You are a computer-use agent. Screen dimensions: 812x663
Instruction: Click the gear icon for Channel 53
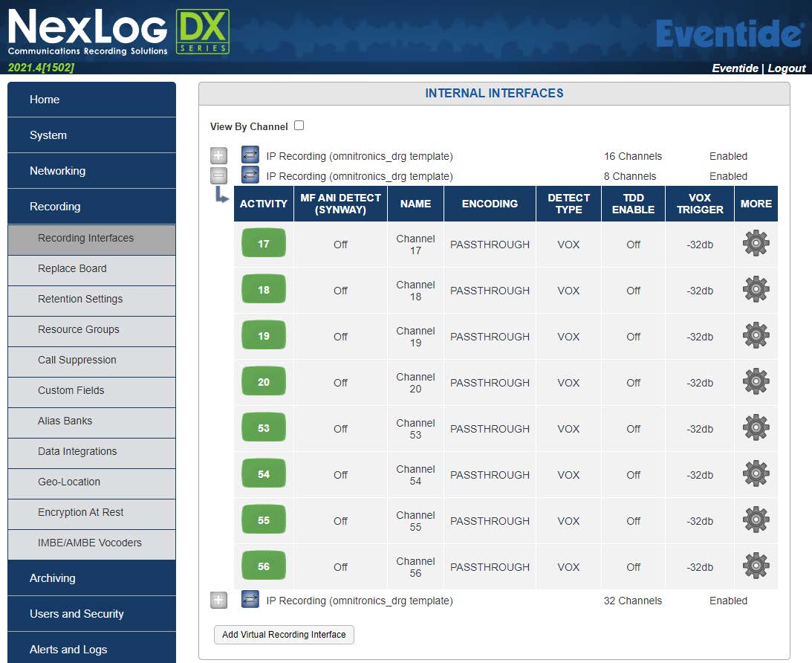[756, 428]
